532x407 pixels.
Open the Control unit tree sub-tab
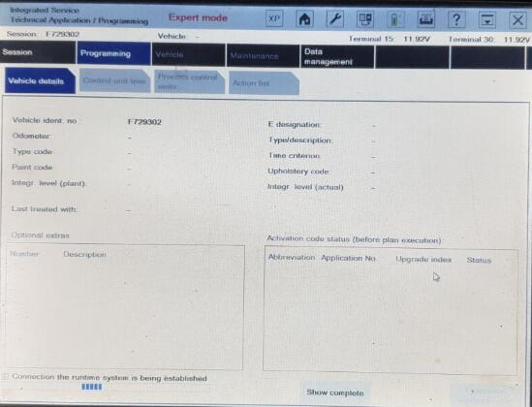pos(114,81)
